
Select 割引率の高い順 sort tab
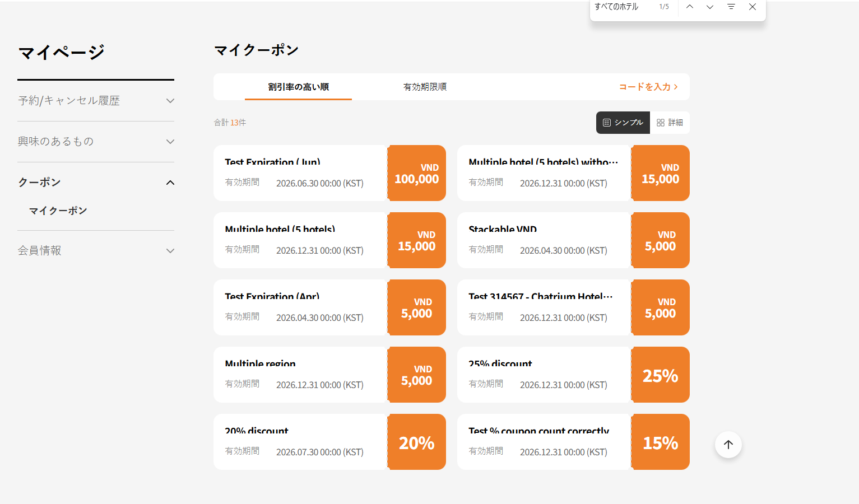[298, 87]
